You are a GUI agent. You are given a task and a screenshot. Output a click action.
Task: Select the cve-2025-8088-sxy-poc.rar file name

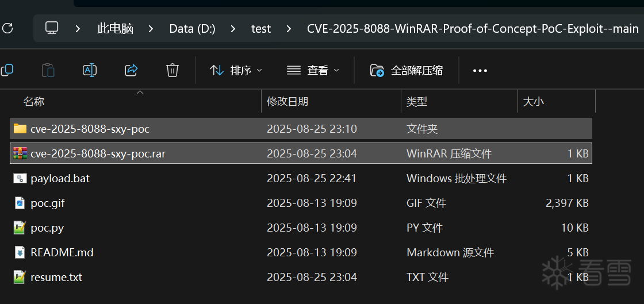tap(98, 153)
